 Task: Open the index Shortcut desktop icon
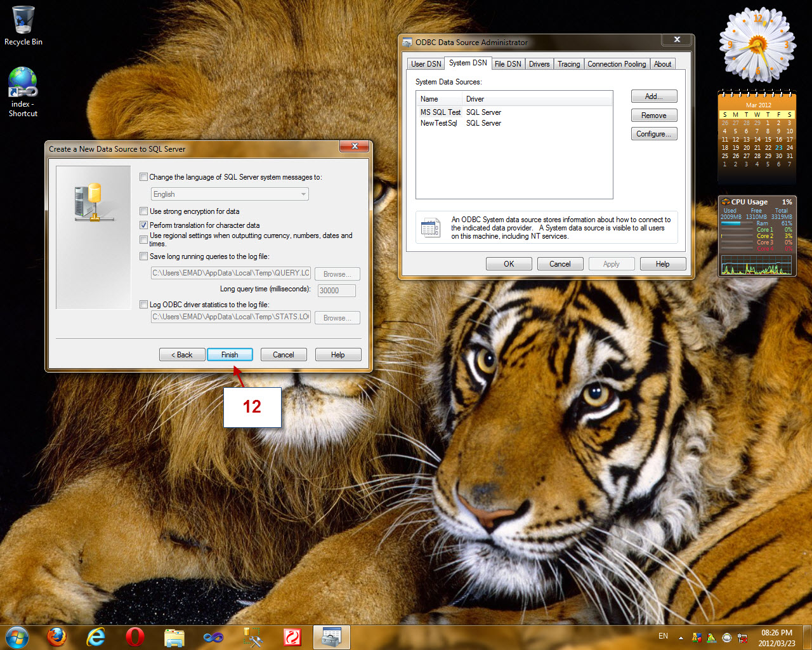pyautogui.click(x=23, y=92)
